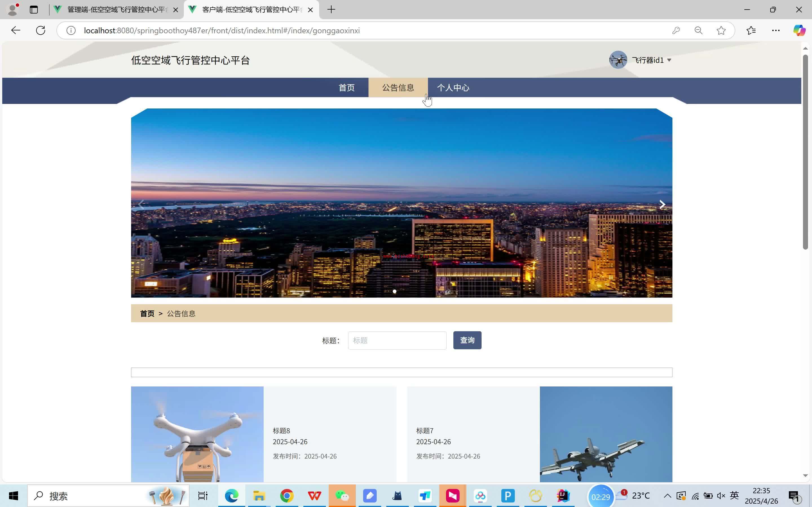
Task: Open the 标题8 drone announcement thumbnail
Action: click(x=197, y=434)
